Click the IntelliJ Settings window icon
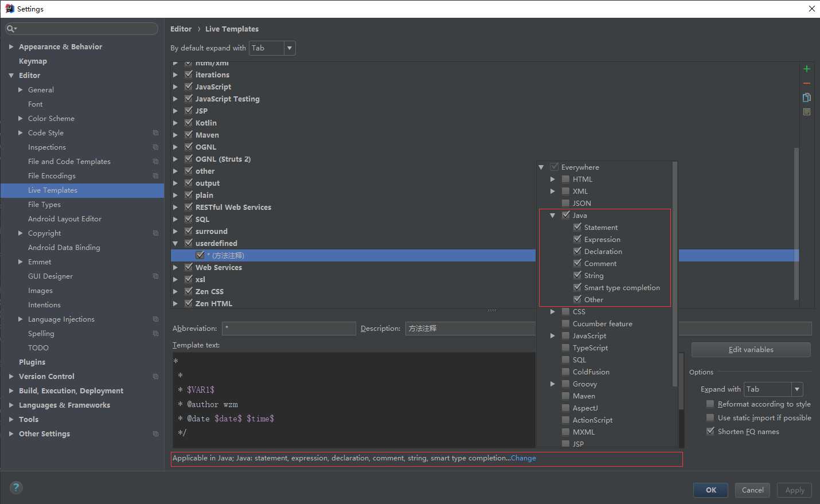This screenshot has width=820, height=504. click(10, 9)
